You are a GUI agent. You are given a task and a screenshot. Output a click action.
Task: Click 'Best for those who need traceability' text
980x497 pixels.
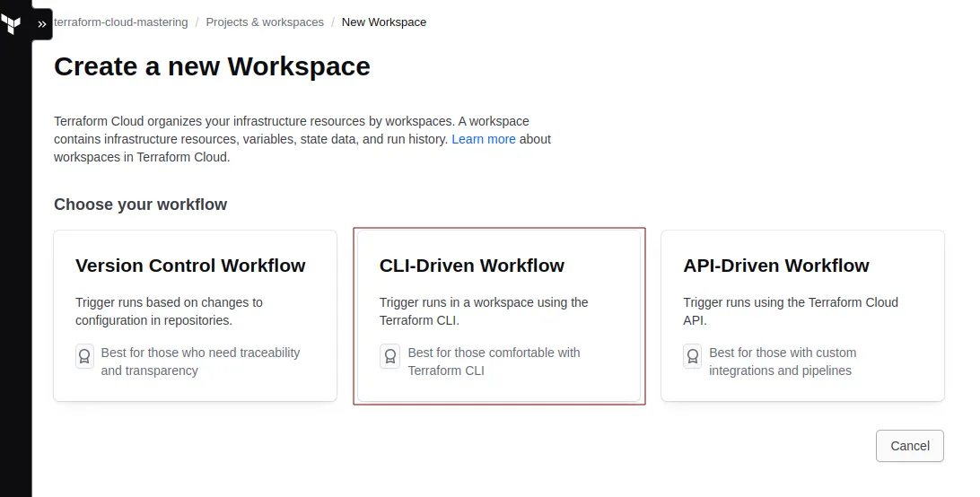[201, 362]
